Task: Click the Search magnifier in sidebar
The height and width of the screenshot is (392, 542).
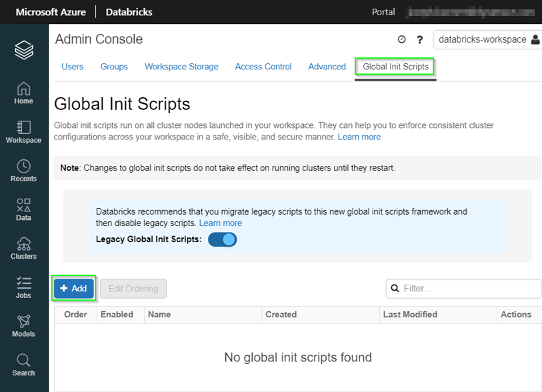Action: click(x=23, y=364)
